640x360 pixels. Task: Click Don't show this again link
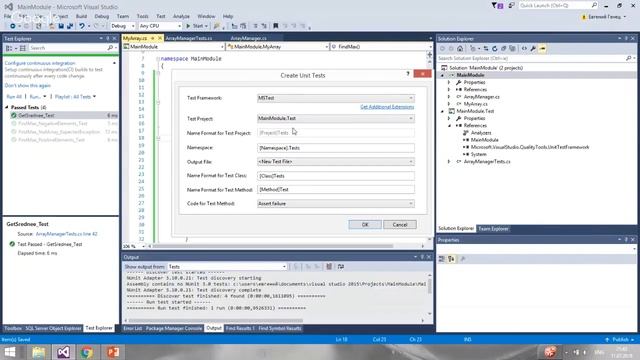[x=28, y=86]
